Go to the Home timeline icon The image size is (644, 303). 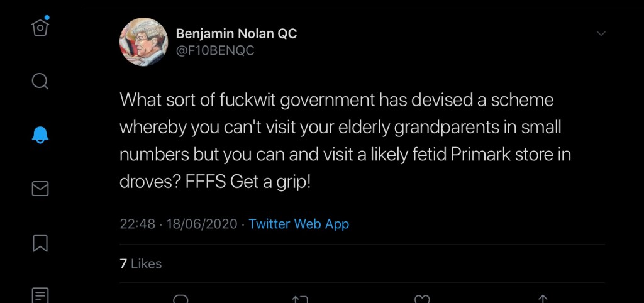coord(40,29)
